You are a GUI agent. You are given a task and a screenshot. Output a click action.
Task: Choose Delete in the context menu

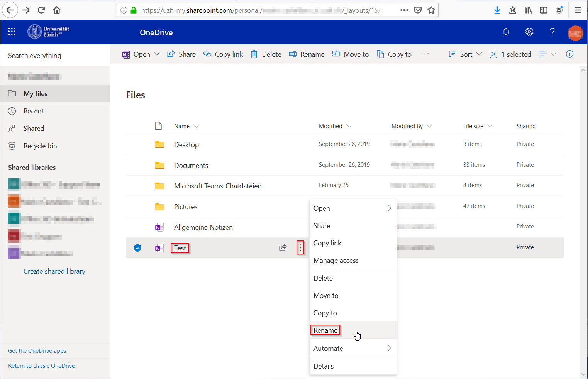(x=353, y=278)
